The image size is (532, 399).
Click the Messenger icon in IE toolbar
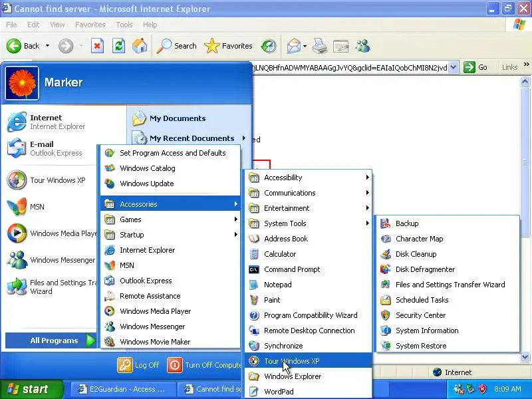pos(362,46)
